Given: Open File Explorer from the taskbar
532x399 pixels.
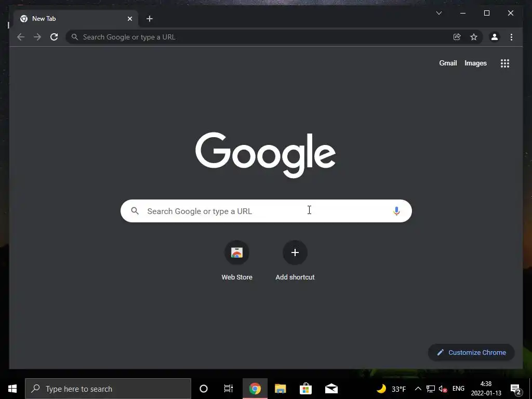Looking at the screenshot, I should [280, 389].
